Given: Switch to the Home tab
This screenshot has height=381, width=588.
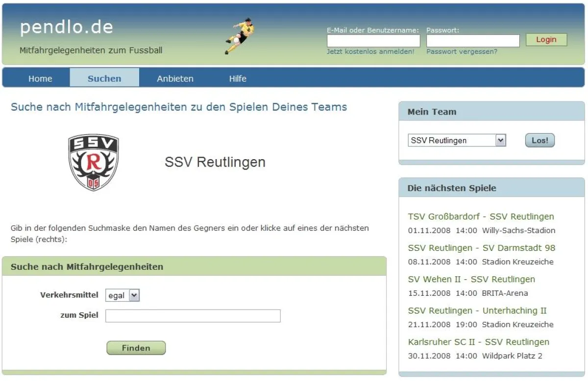Looking at the screenshot, I should tap(40, 78).
